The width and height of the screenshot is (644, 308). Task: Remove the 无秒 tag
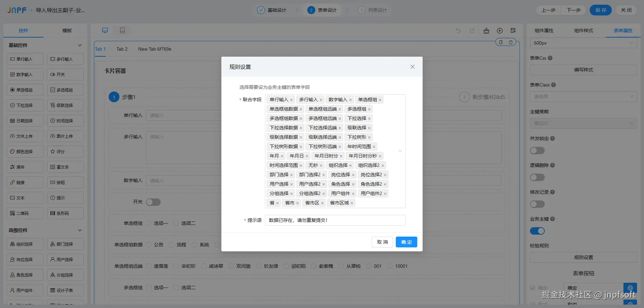click(321, 166)
